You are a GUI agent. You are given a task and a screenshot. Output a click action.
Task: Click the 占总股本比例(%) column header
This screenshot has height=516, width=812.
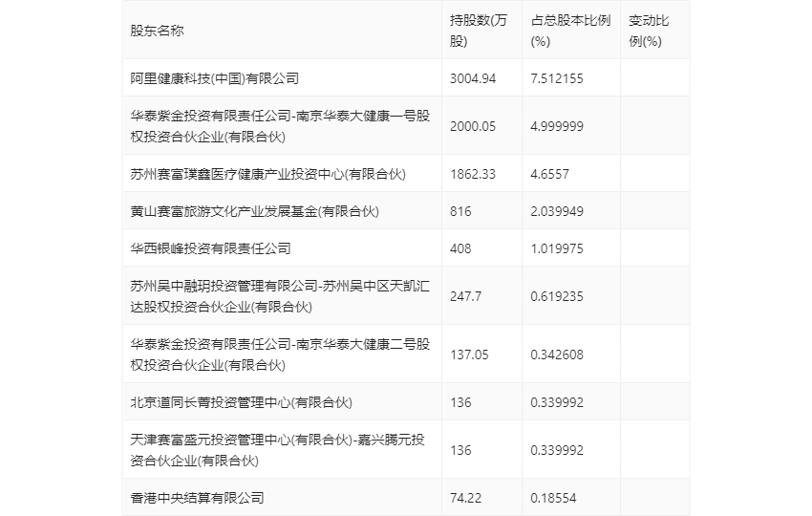570,31
